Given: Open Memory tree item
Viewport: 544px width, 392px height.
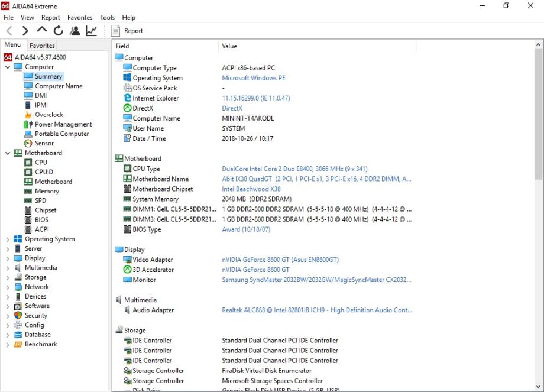Looking at the screenshot, I should (x=47, y=191).
